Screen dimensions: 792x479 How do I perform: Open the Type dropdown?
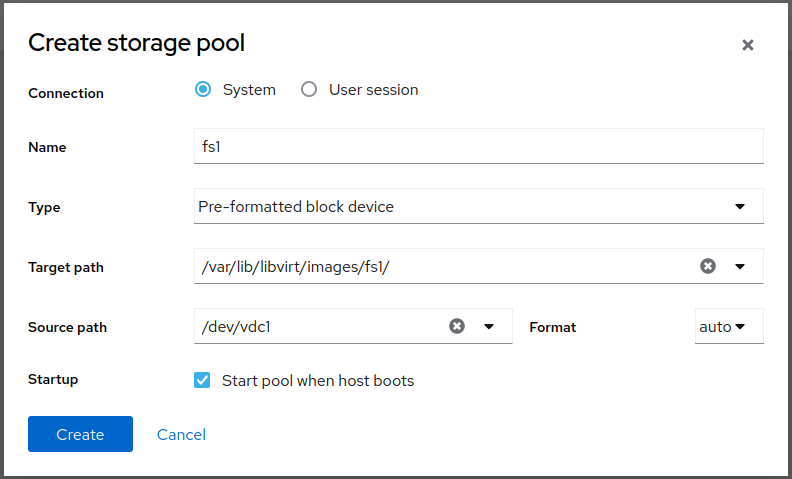(x=478, y=207)
